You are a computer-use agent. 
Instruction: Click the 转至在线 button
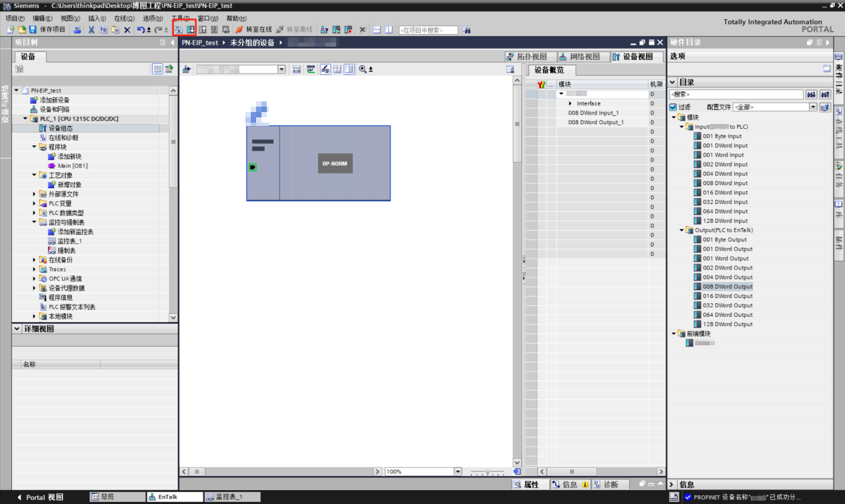(253, 30)
